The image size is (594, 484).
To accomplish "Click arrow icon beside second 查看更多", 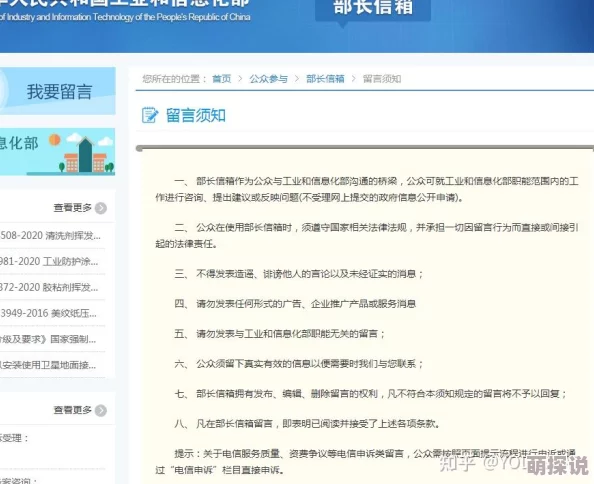I will 101,410.
